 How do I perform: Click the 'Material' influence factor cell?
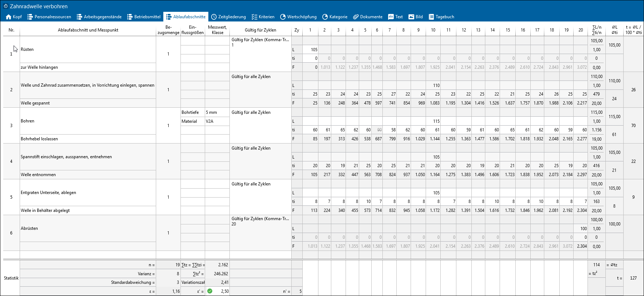193,121
